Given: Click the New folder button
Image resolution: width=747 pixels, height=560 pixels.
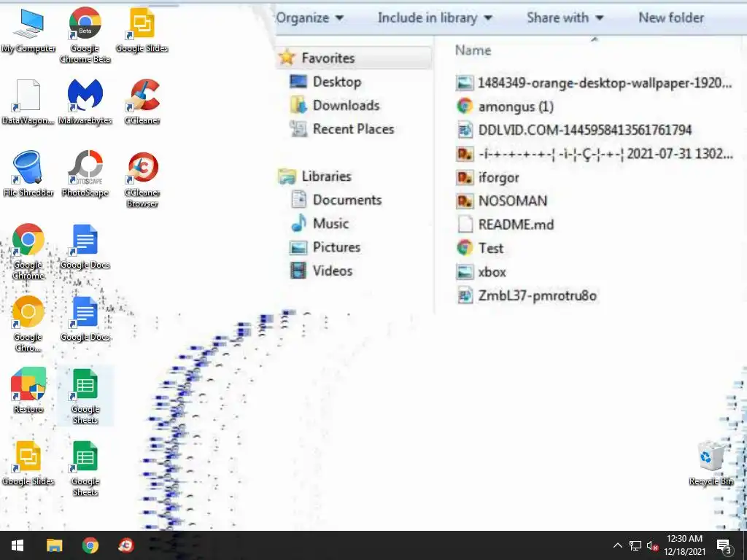Looking at the screenshot, I should [x=671, y=18].
